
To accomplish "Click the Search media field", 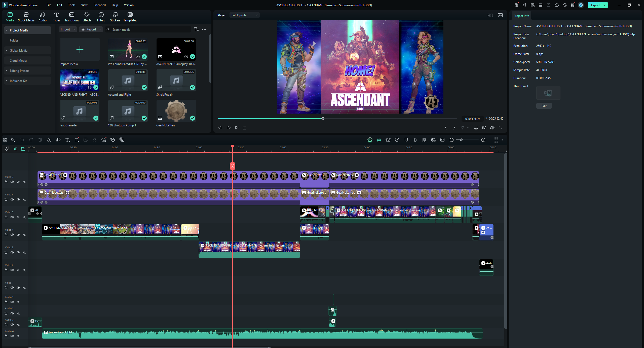I will [x=148, y=29].
